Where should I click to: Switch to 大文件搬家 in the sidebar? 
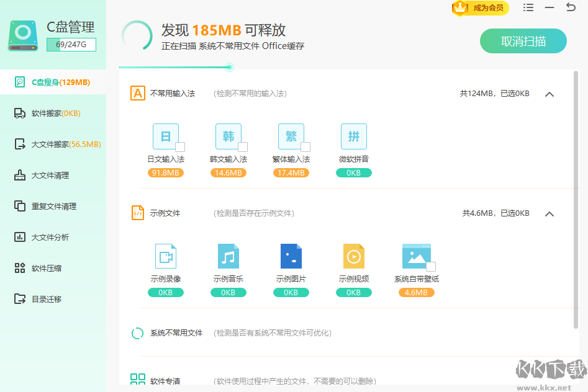53,144
